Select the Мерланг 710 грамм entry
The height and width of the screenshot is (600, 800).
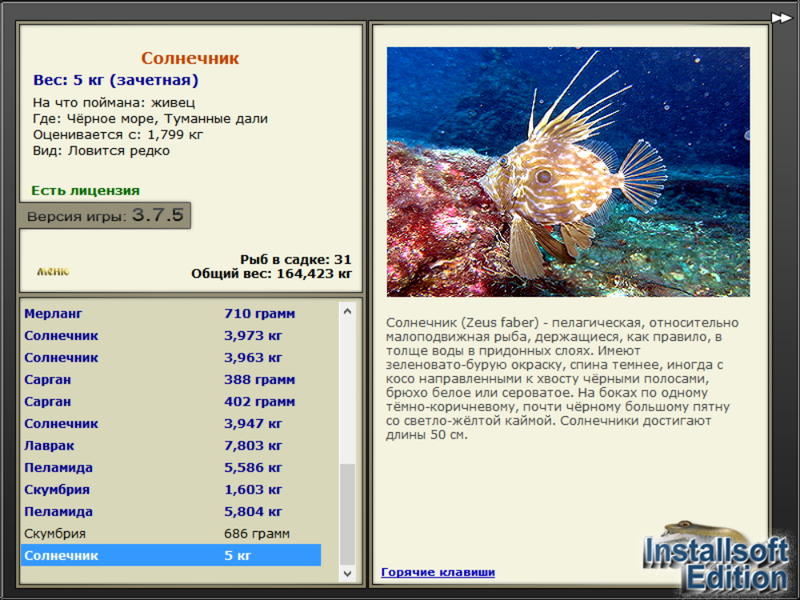(170, 314)
